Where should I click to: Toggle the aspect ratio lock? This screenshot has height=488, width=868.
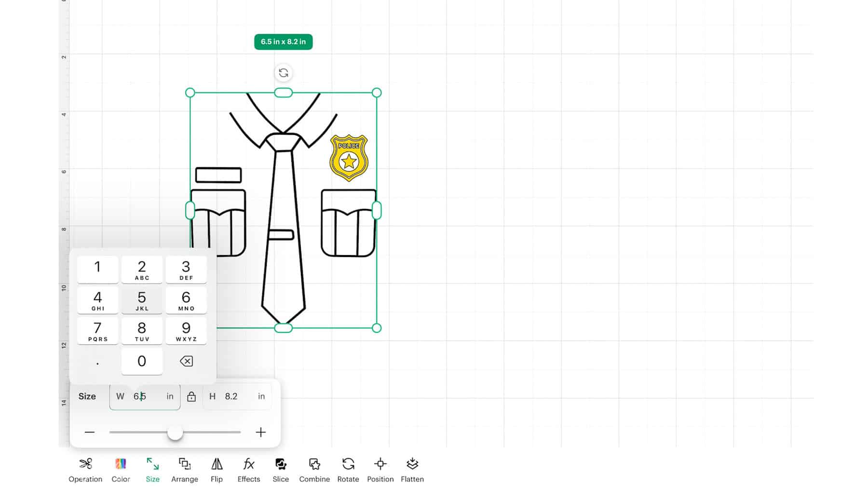coord(192,396)
